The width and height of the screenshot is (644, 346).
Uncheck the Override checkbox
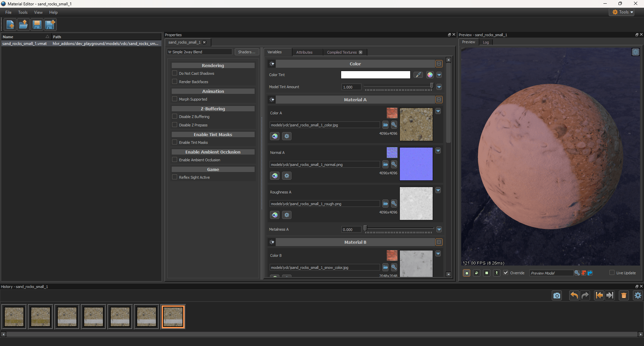click(506, 273)
